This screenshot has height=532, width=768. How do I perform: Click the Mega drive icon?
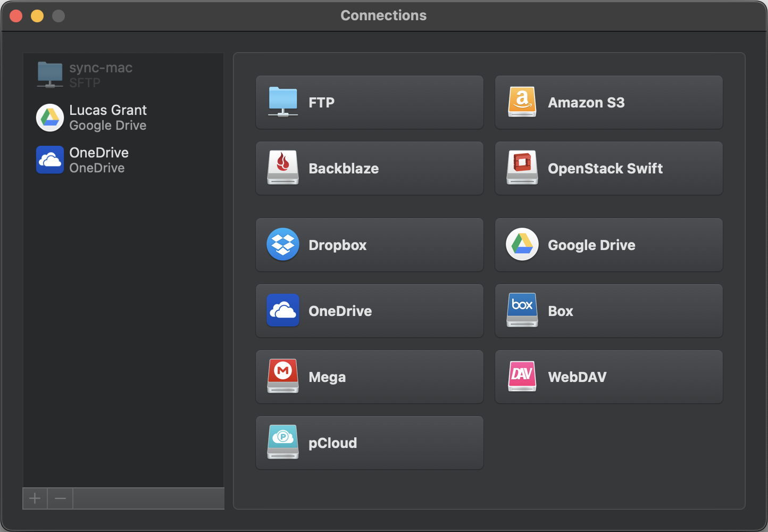click(283, 377)
